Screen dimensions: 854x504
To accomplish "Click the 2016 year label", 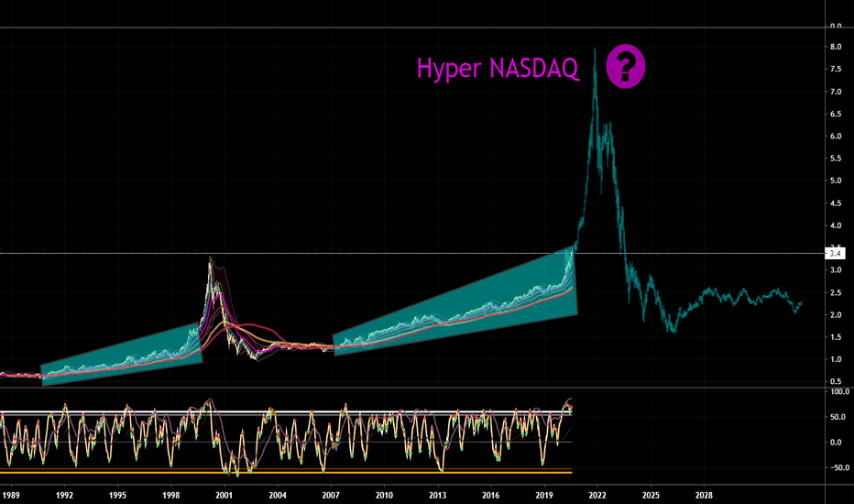I will pyautogui.click(x=491, y=495).
